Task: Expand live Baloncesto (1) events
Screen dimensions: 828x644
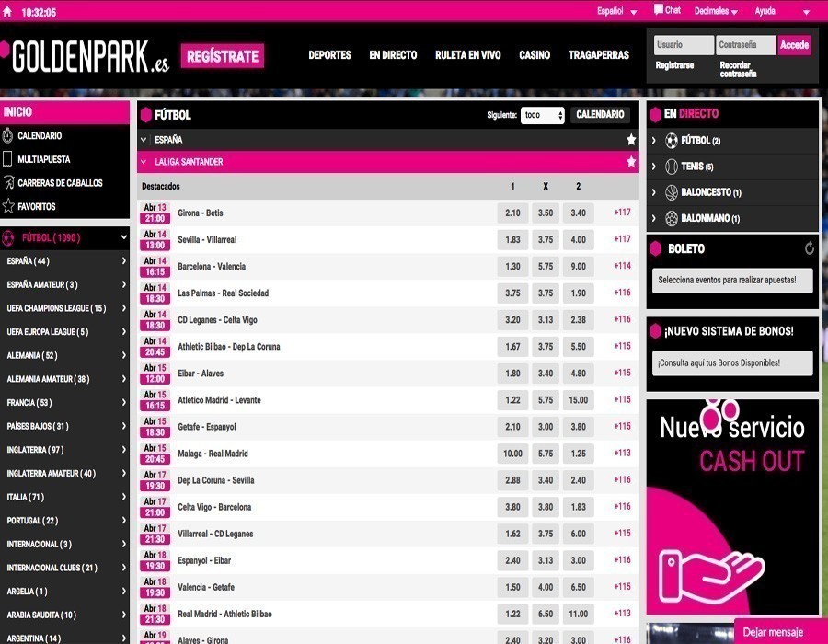Action: pos(654,192)
